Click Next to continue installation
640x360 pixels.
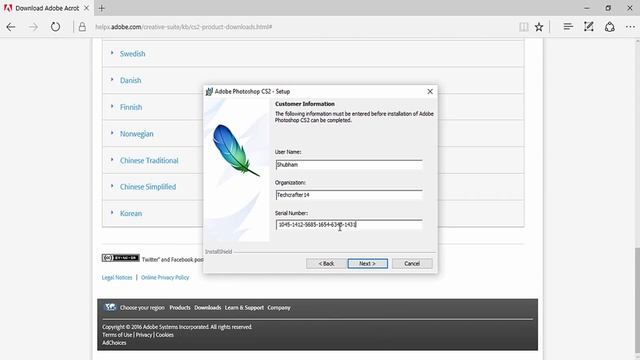[367, 264]
